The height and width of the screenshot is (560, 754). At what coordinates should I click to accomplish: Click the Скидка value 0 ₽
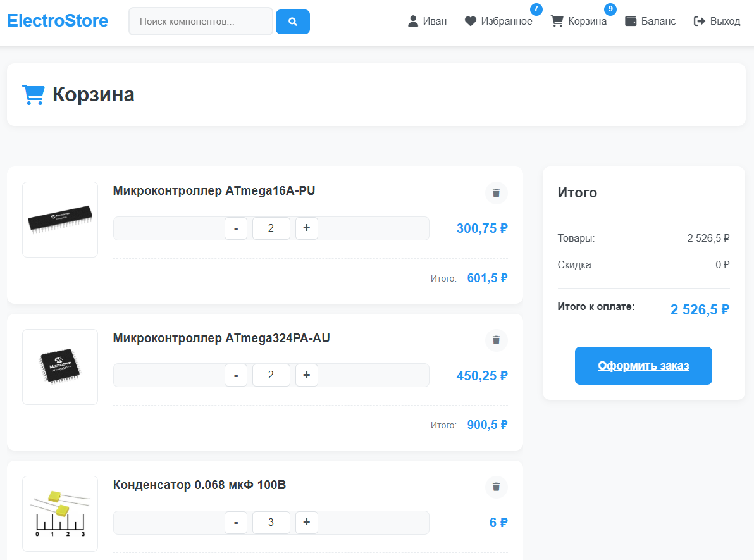coord(722,264)
